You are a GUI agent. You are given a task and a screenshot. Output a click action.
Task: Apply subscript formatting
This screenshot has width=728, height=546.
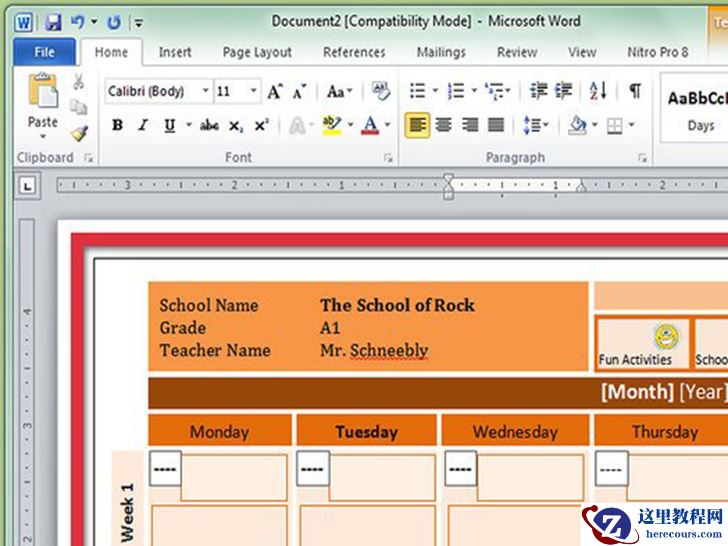[236, 125]
